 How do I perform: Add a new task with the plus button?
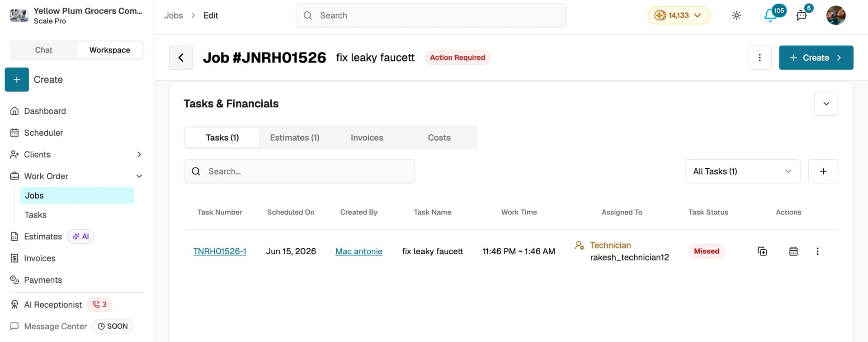tap(823, 171)
